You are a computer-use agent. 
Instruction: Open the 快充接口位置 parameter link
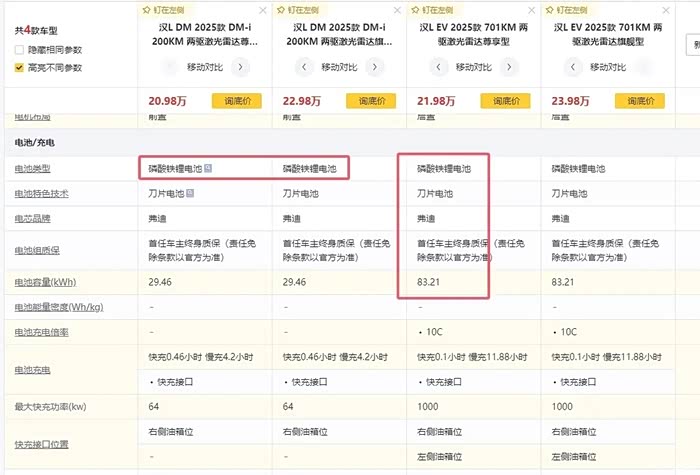tap(42, 445)
